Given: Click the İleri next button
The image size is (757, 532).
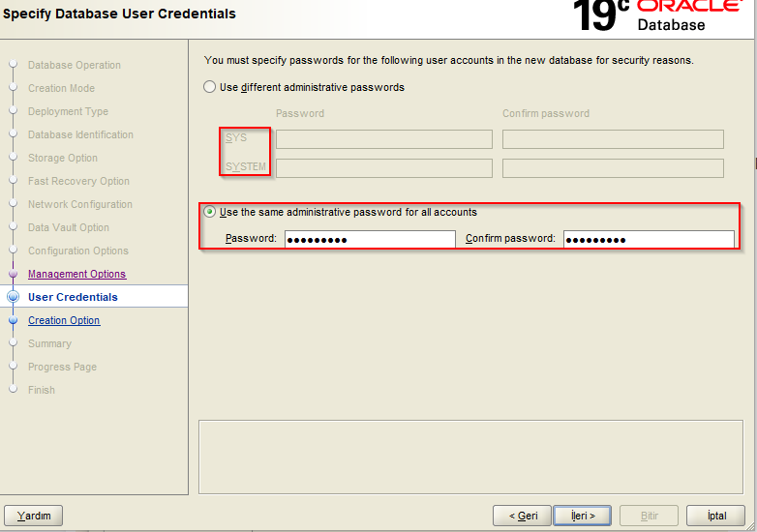Looking at the screenshot, I should pyautogui.click(x=582, y=516).
